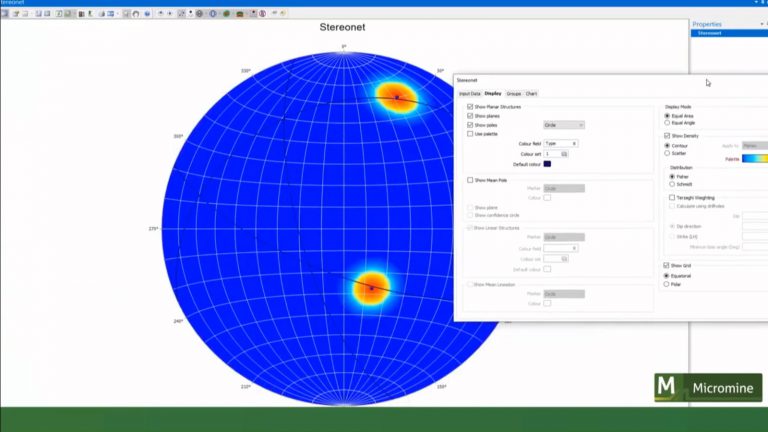Choose the Scatter density option
This screenshot has height=432, width=768.
(667, 153)
